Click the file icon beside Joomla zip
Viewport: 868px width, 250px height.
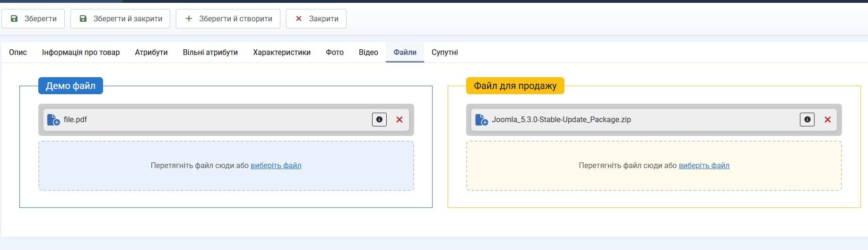[481, 120]
